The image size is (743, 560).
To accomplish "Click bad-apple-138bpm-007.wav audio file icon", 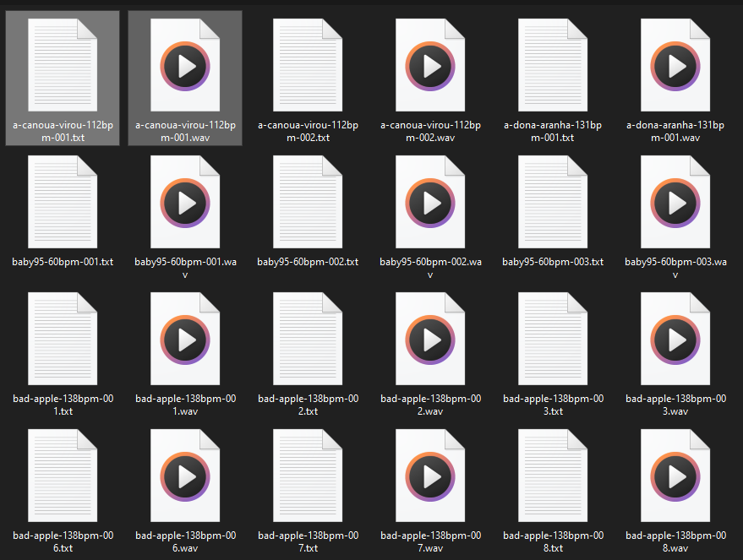I will click(430, 476).
